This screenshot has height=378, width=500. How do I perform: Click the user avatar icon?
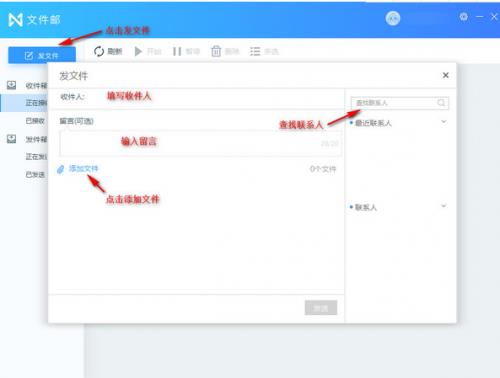click(393, 18)
